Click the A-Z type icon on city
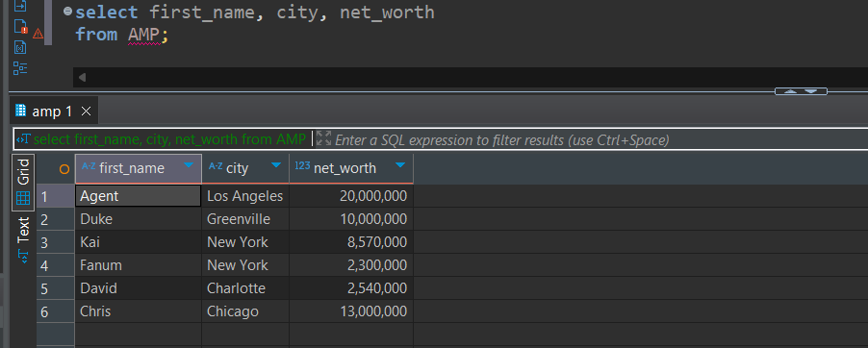 pos(216,166)
